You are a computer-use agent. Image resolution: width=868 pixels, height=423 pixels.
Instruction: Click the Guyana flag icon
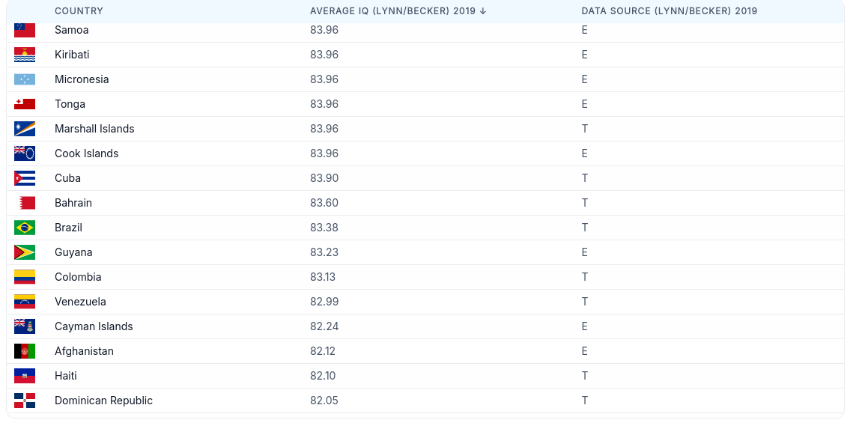tap(25, 252)
